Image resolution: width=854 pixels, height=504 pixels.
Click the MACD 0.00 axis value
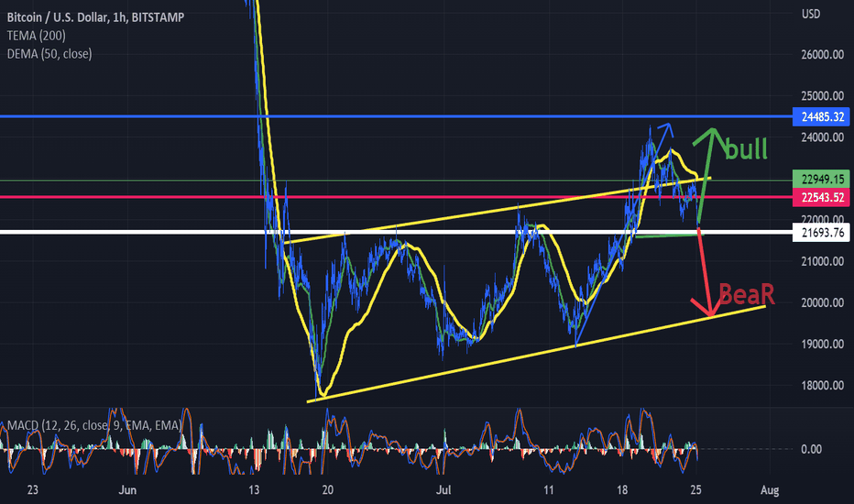tap(812, 450)
